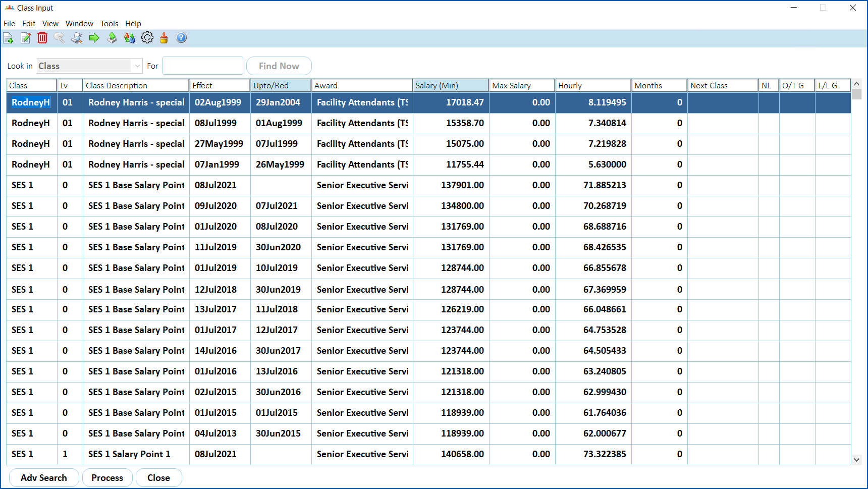Open the Edit menu
The image size is (868, 489).
pos(29,24)
